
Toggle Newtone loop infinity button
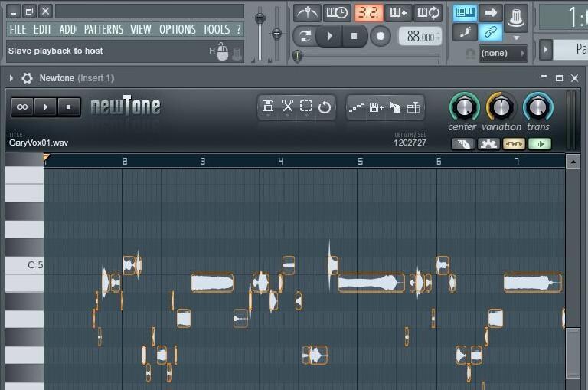click(22, 107)
